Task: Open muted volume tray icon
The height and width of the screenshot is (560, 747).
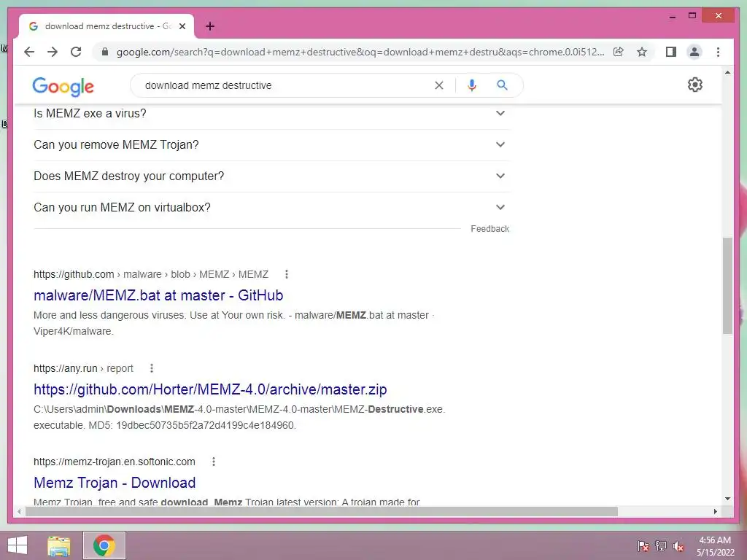Action: 678,546
